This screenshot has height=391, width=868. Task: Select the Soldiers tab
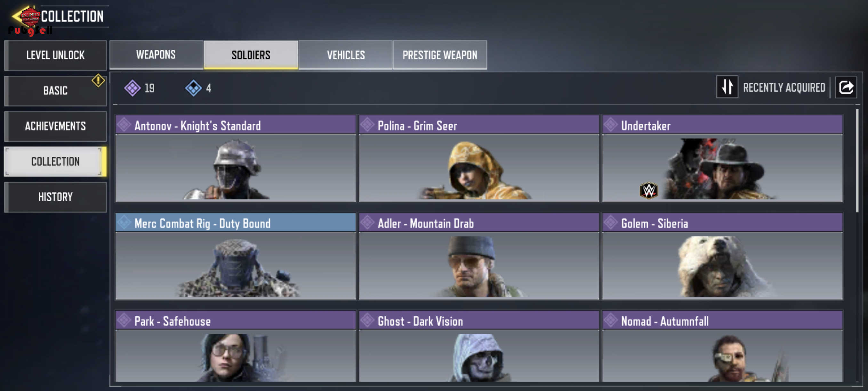[x=251, y=55]
